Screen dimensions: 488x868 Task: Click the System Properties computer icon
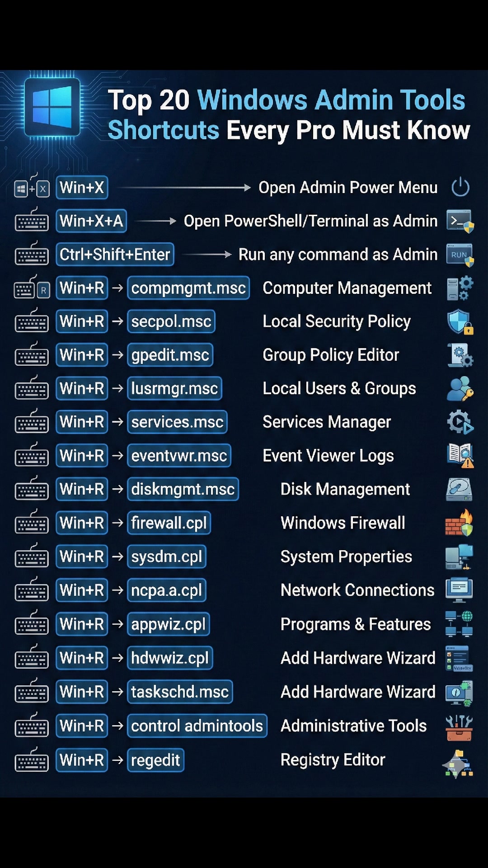pyautogui.click(x=459, y=557)
